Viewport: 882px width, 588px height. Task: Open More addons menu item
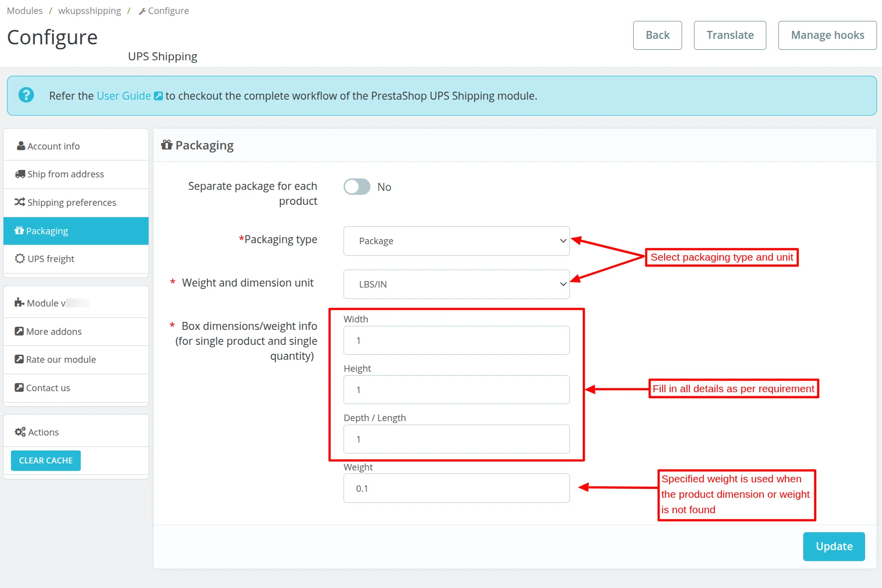pos(76,331)
